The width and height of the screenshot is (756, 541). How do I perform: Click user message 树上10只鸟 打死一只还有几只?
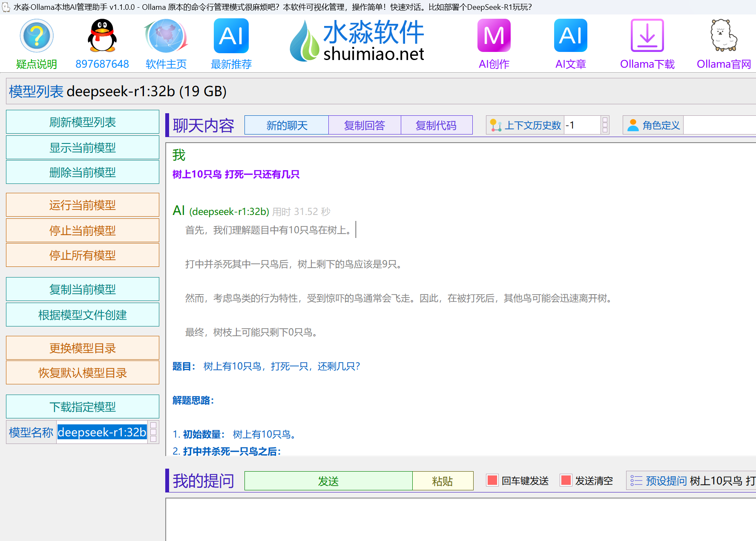pos(236,175)
